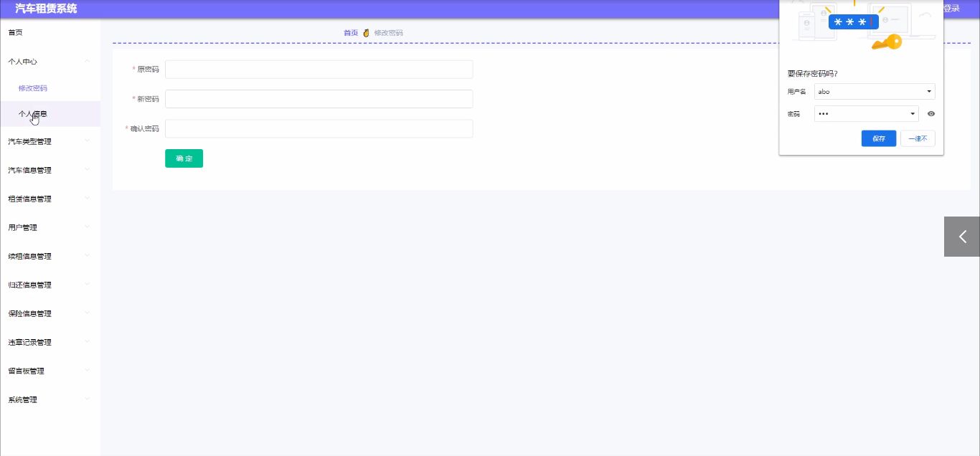
Task: Open password dropdown in save password popup
Action: tap(867, 114)
